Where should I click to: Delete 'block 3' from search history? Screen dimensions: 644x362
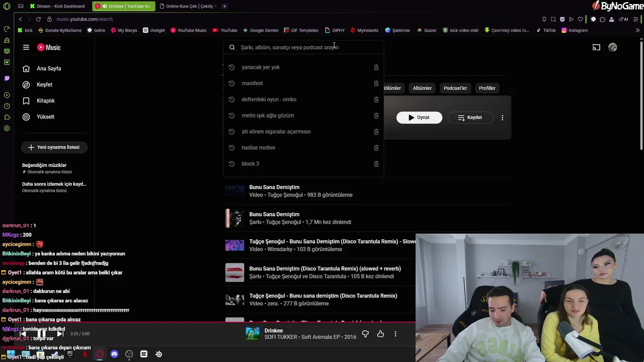click(x=376, y=164)
